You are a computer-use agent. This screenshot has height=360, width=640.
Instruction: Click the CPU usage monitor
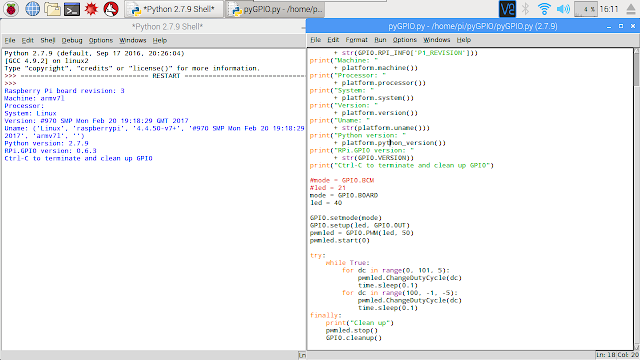586,9
